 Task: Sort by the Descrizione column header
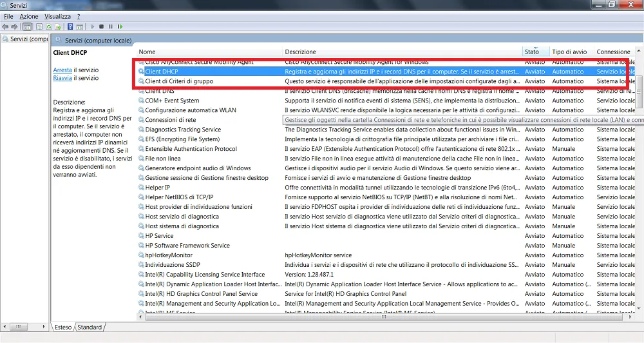[402, 52]
